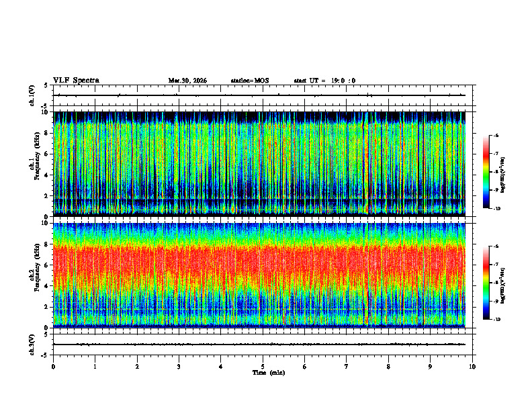Viewport: 532px width, 411px height.
Task: Click the 8 kHz tick on ch.1 frequency axis
Action: pos(47,133)
